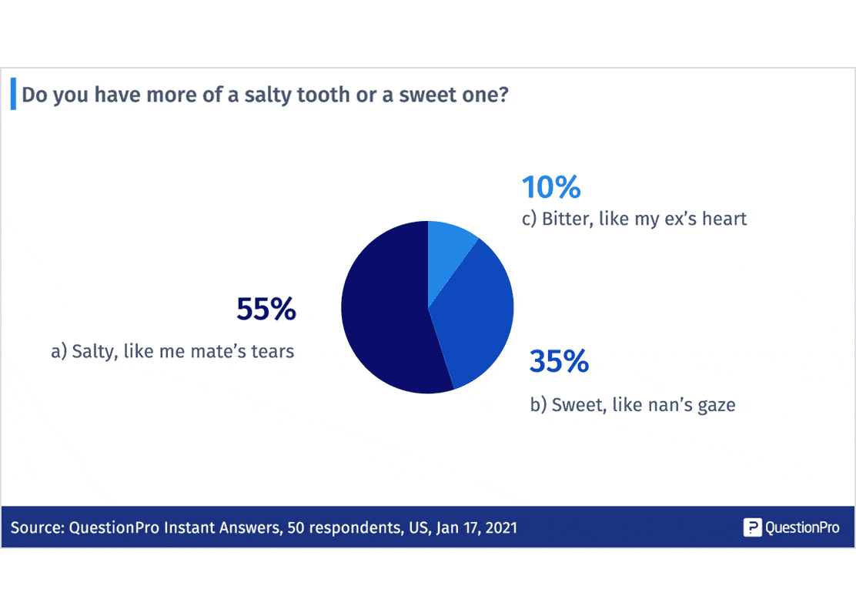Viewport: 856px width, 616px height.
Task: Click the 55% percentage label
Action: coord(266,309)
